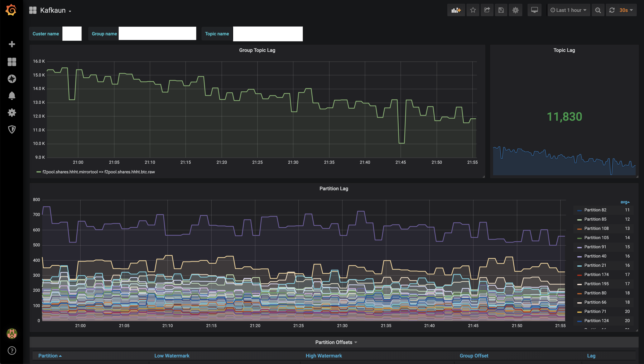Screen dimensions: 644x364
Task: Click Partition 108 orange color swatch
Action: point(579,229)
